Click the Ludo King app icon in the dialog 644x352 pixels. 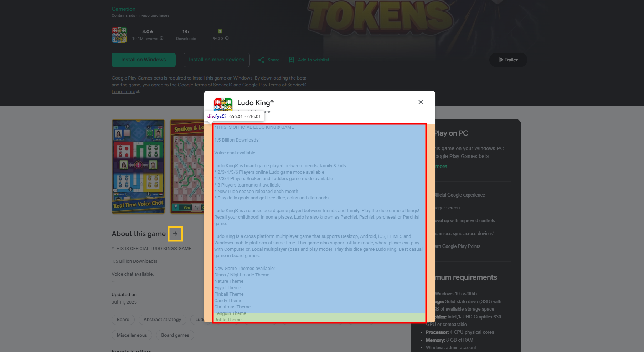click(223, 104)
